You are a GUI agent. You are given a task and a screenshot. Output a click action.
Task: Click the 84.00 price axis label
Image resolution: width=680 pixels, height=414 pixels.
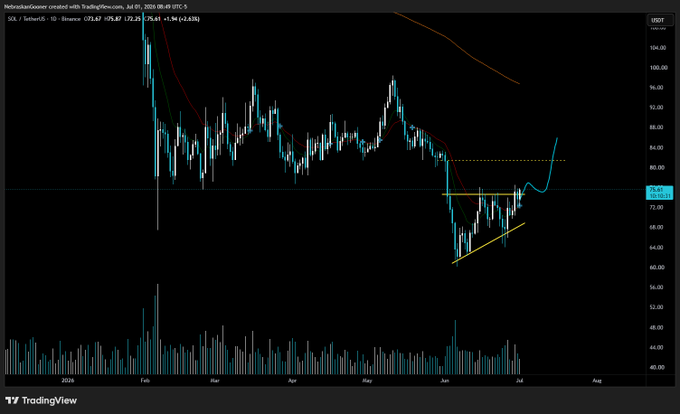coord(657,147)
